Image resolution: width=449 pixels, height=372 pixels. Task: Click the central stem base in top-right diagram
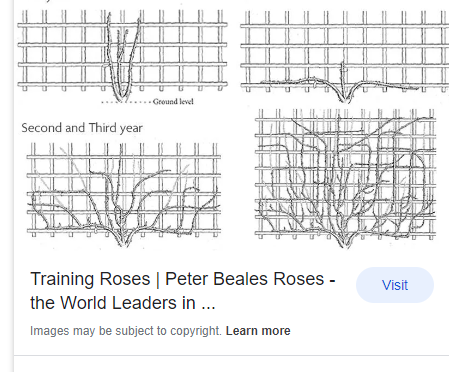(x=344, y=97)
